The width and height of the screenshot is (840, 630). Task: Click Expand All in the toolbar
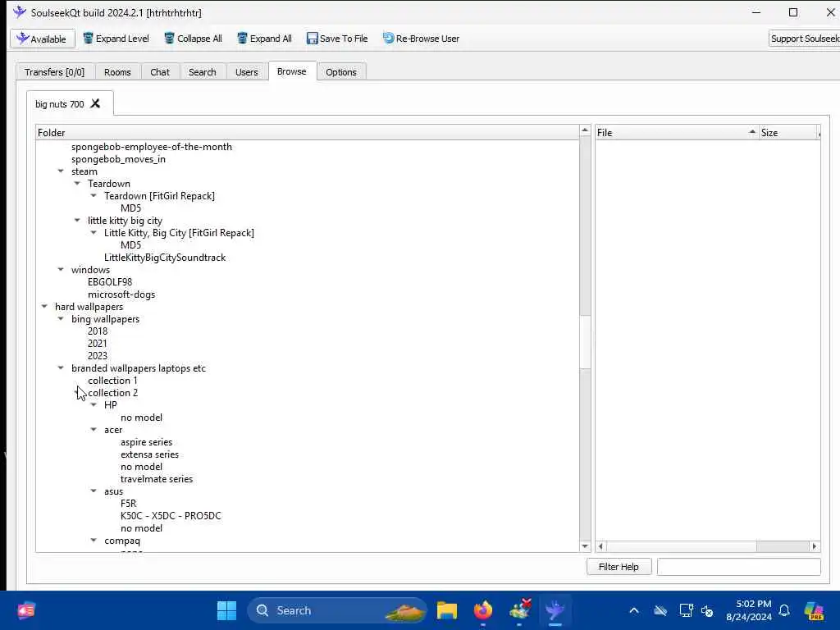265,39
